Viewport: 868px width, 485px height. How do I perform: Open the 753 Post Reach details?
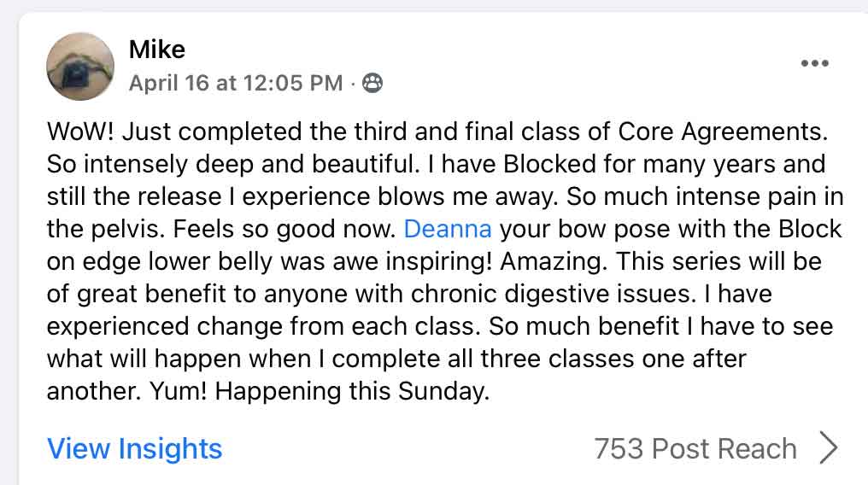pyautogui.click(x=695, y=448)
